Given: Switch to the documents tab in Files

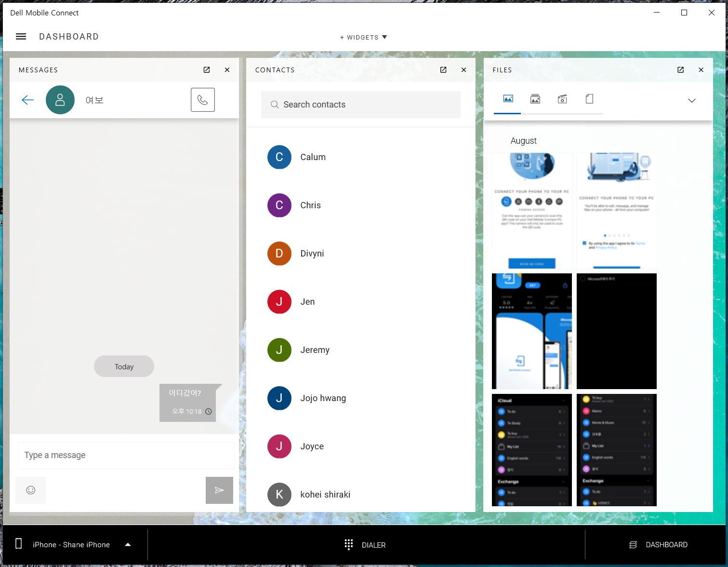Looking at the screenshot, I should tap(589, 99).
